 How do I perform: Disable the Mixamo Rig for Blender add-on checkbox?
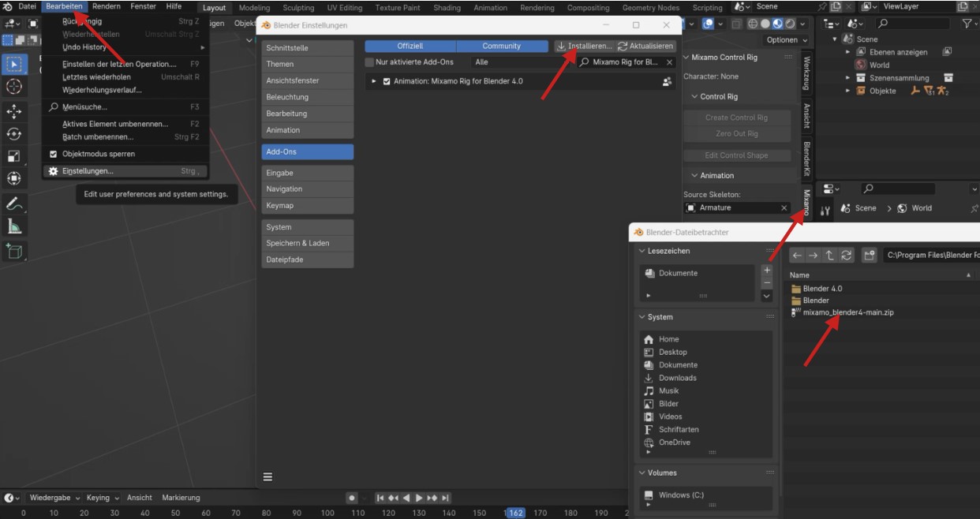click(x=387, y=81)
